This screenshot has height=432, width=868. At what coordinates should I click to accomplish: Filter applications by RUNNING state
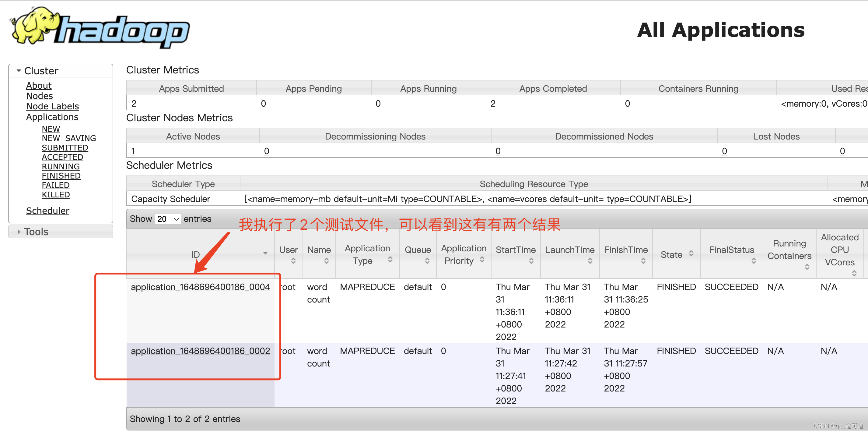click(61, 167)
